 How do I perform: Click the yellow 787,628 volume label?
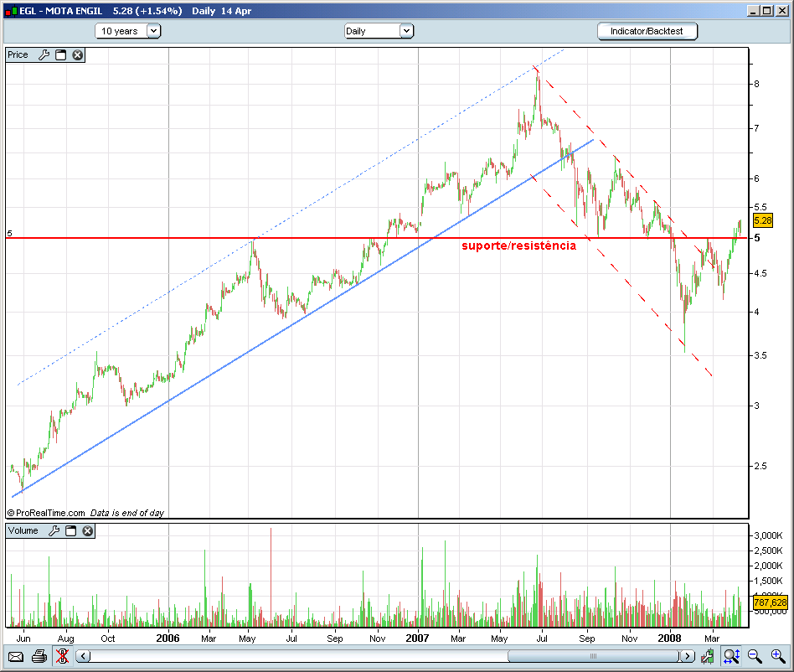click(x=770, y=602)
